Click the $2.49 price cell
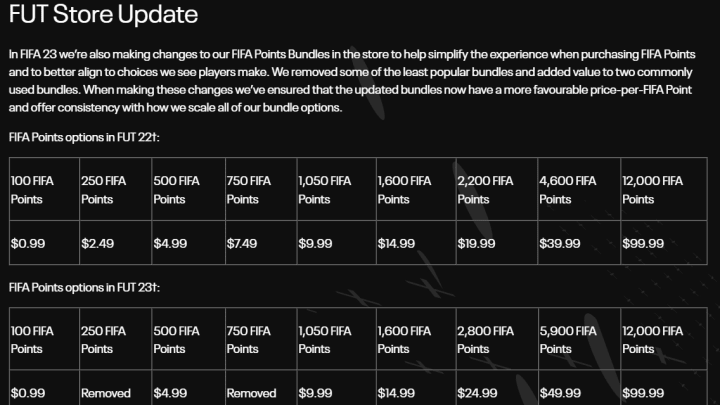 click(x=115, y=242)
